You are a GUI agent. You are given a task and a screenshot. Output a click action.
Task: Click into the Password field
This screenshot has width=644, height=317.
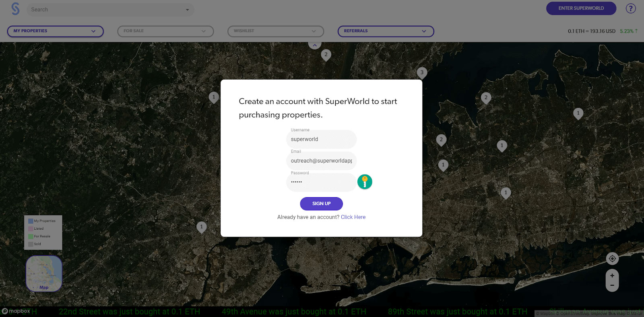pos(321,182)
